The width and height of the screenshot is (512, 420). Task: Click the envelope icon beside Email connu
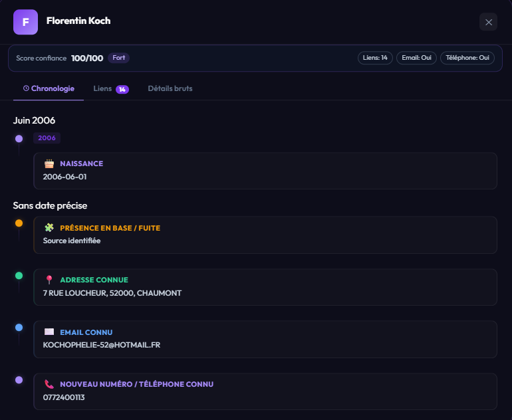(49, 332)
